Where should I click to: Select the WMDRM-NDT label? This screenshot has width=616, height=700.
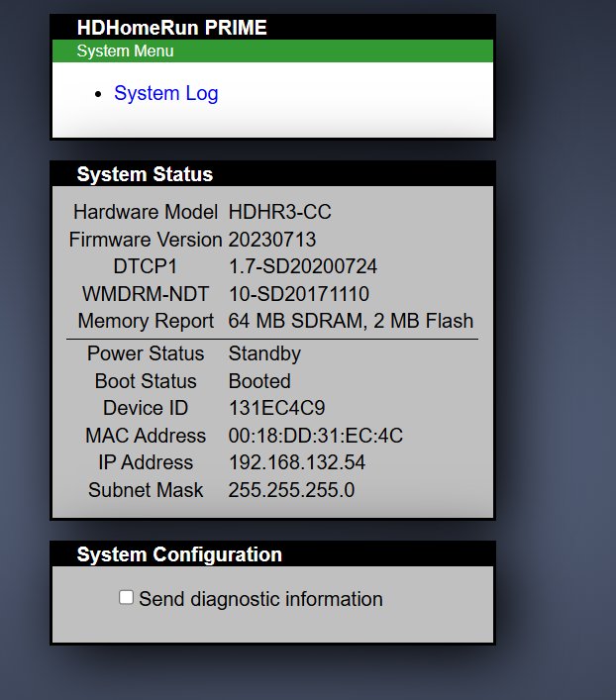tap(146, 294)
